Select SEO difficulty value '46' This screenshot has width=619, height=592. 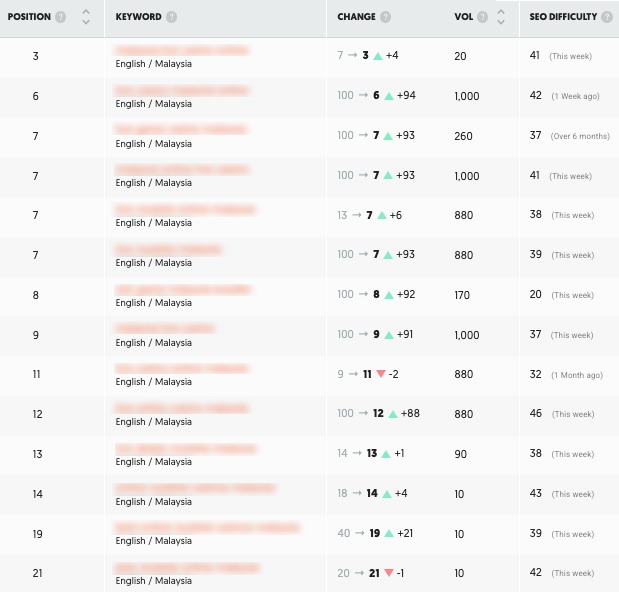[x=536, y=413]
